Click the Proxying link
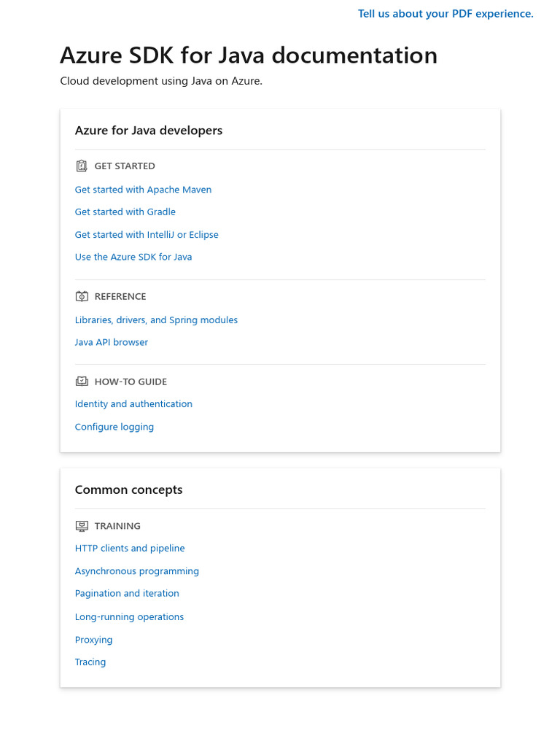 pos(93,640)
